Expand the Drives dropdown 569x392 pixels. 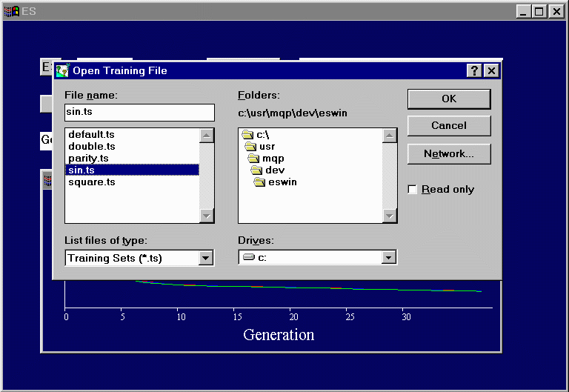389,258
